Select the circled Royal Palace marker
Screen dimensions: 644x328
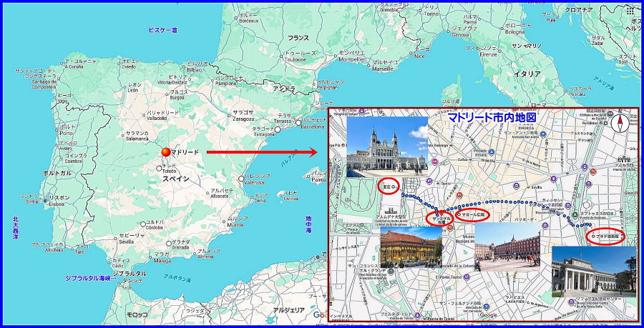389,187
